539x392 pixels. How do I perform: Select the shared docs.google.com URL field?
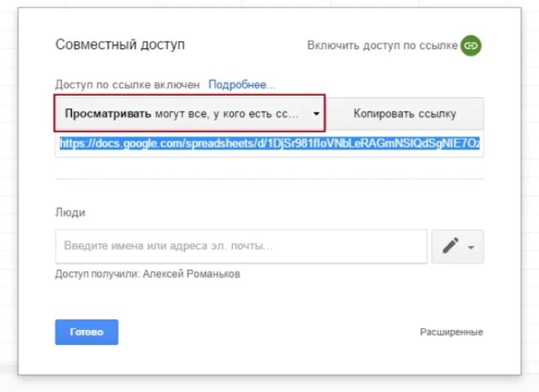point(269,144)
